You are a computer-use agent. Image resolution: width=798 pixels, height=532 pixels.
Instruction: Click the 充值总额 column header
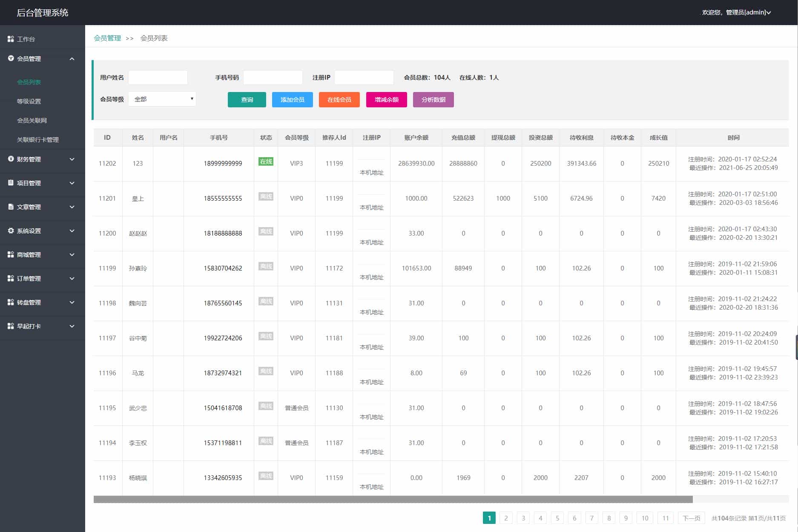tap(463, 138)
